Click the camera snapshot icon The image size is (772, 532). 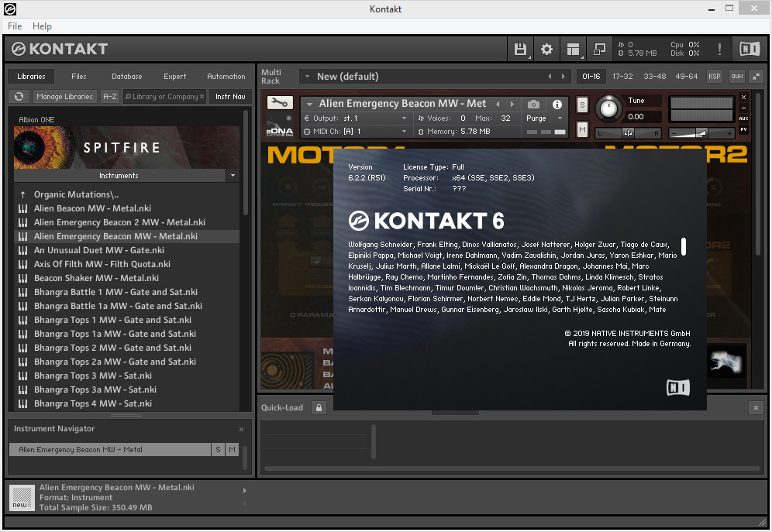(533, 105)
